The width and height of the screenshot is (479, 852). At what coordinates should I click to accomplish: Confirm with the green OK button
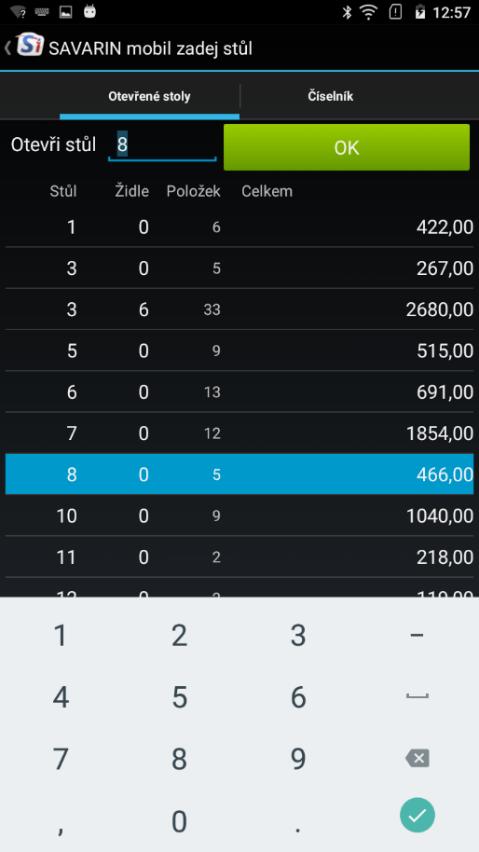[346, 147]
